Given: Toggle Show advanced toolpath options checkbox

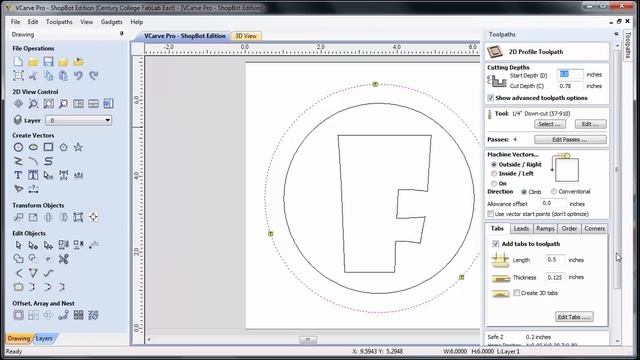Looking at the screenshot, I should coord(491,98).
